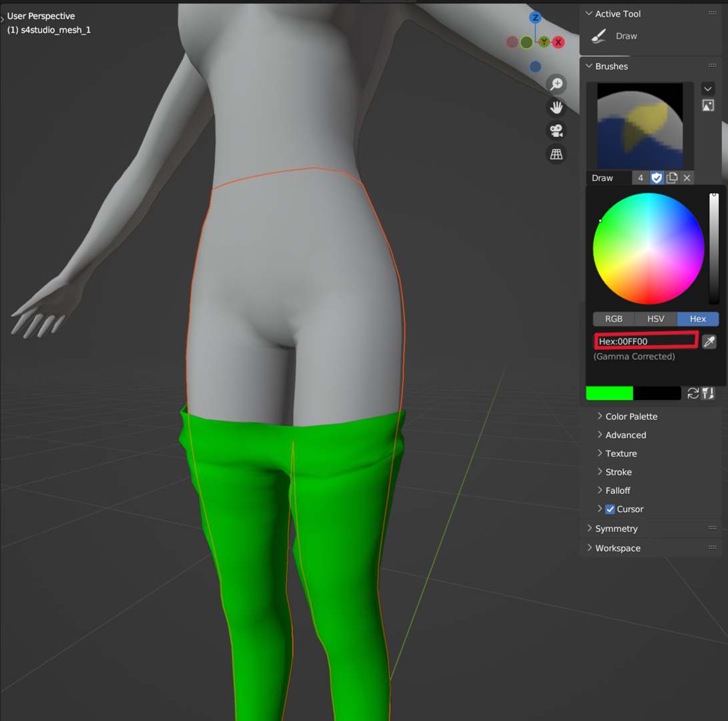The height and width of the screenshot is (721, 728).
Task: Duplicate the Draw brush with copy icon
Action: 672,178
